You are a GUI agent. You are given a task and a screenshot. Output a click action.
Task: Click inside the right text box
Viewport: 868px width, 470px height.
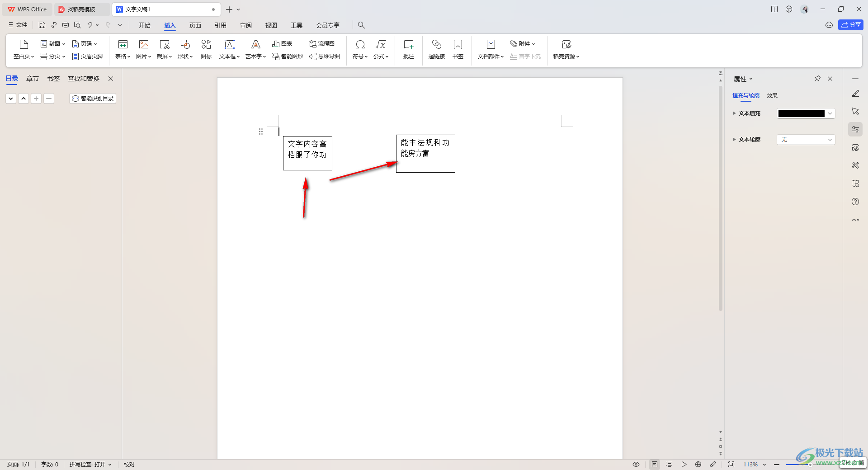(x=425, y=154)
